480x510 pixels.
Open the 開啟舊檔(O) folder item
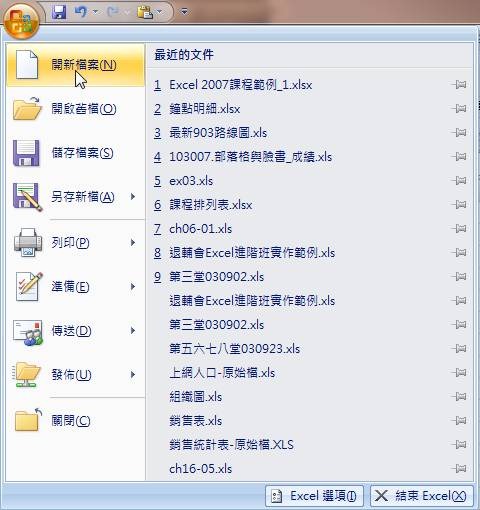(76, 109)
